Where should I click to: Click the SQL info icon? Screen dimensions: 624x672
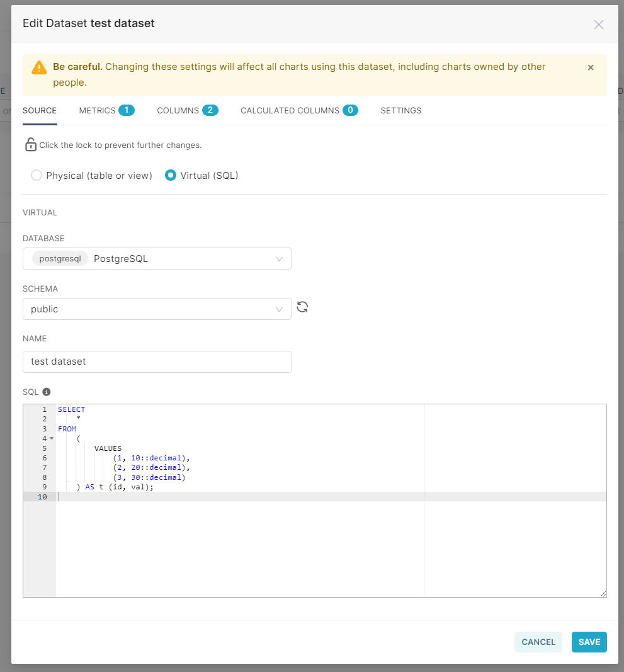[x=47, y=392]
